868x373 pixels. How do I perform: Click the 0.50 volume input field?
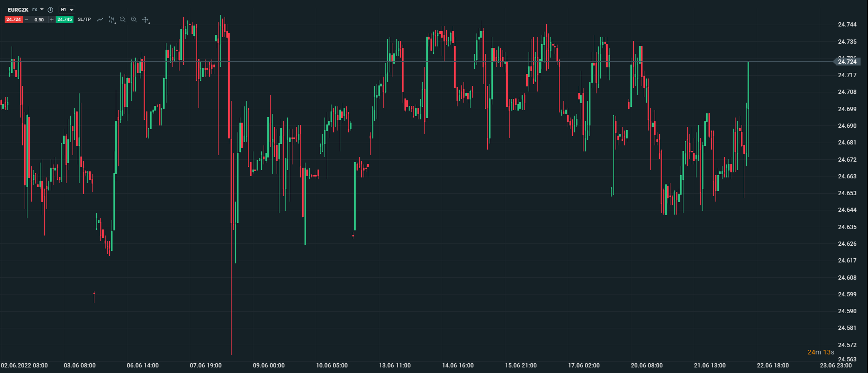point(39,20)
